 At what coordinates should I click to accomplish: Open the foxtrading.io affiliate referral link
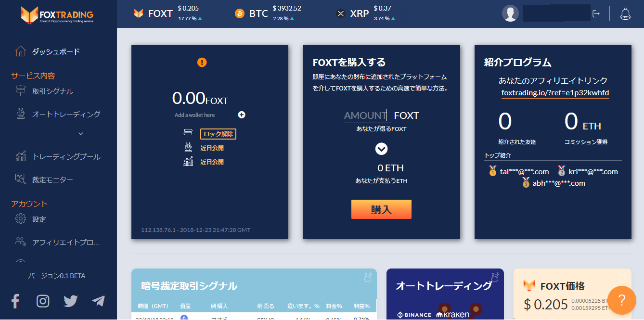555,93
